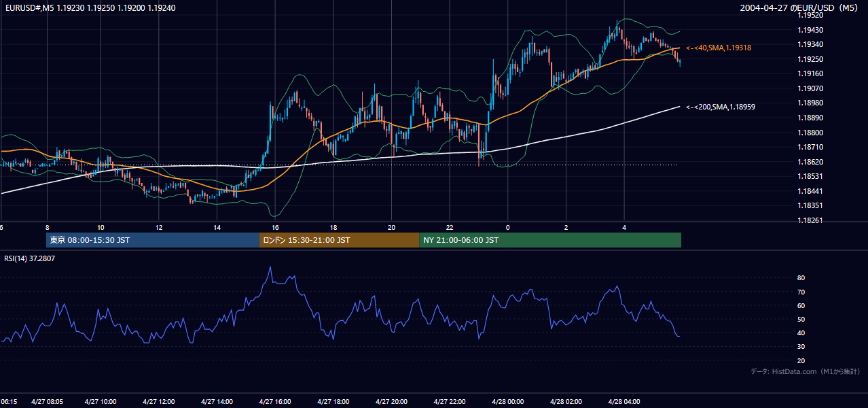This screenshot has height=408, width=868.
Task: Click price axis value 1.19250
Action: 810,59
